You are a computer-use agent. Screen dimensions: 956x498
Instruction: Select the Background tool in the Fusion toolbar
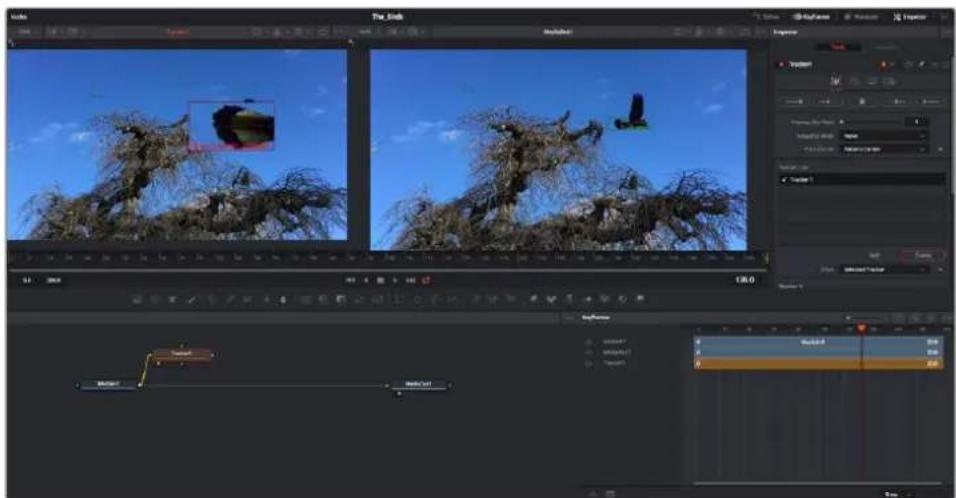pos(137,299)
